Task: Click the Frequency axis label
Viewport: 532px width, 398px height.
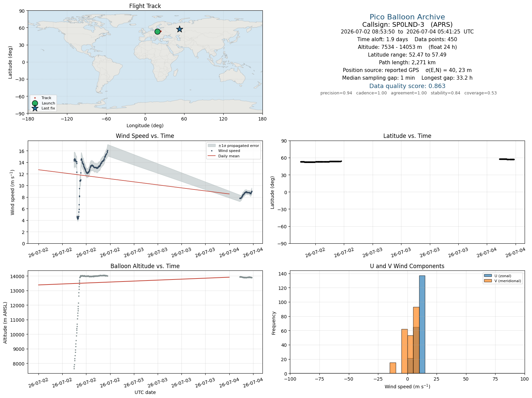Action: click(274, 323)
